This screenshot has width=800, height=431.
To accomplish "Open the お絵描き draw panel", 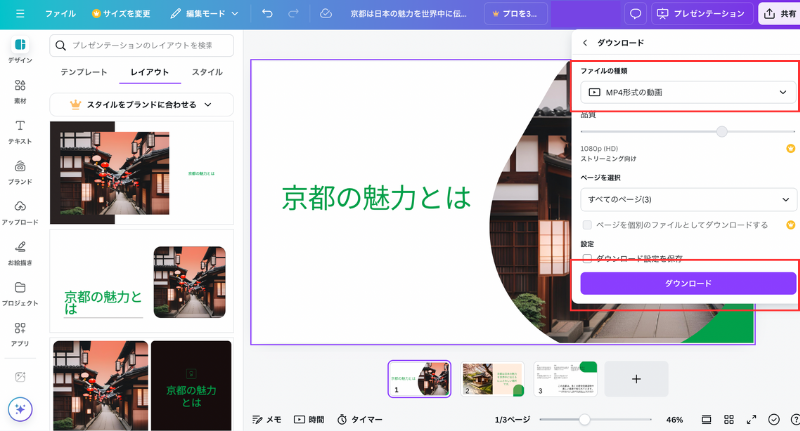I will (x=20, y=253).
